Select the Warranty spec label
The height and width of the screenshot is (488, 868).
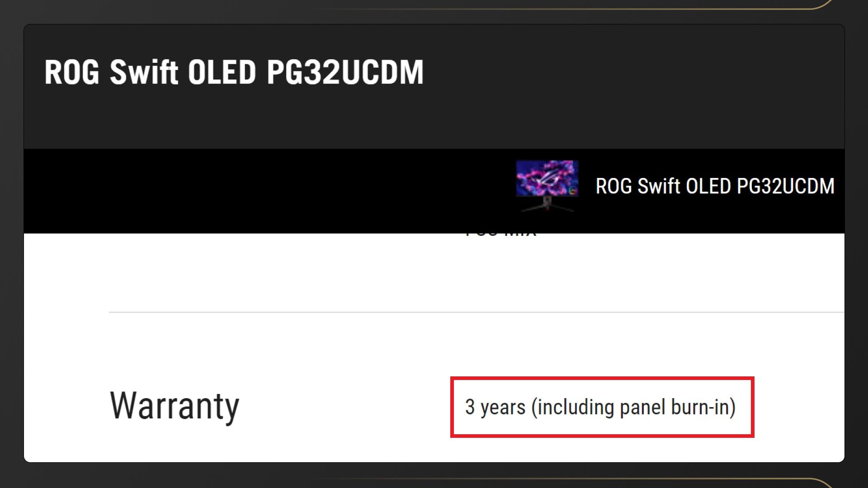click(175, 406)
